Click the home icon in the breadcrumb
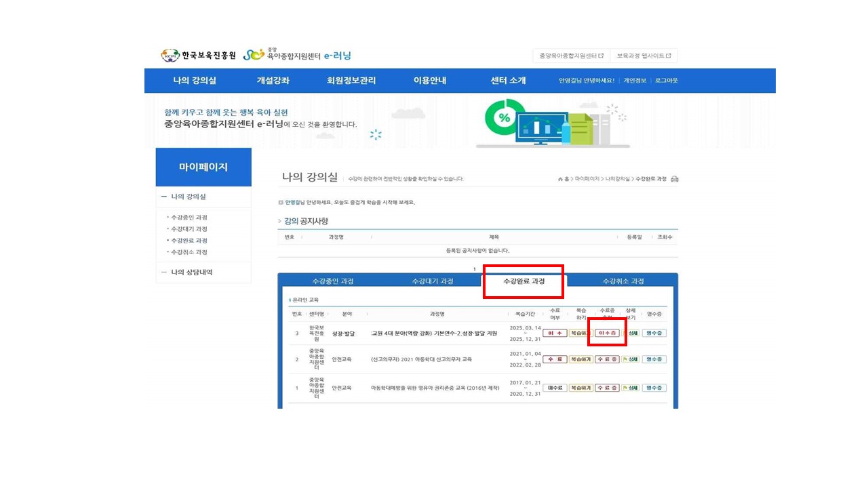 [560, 179]
